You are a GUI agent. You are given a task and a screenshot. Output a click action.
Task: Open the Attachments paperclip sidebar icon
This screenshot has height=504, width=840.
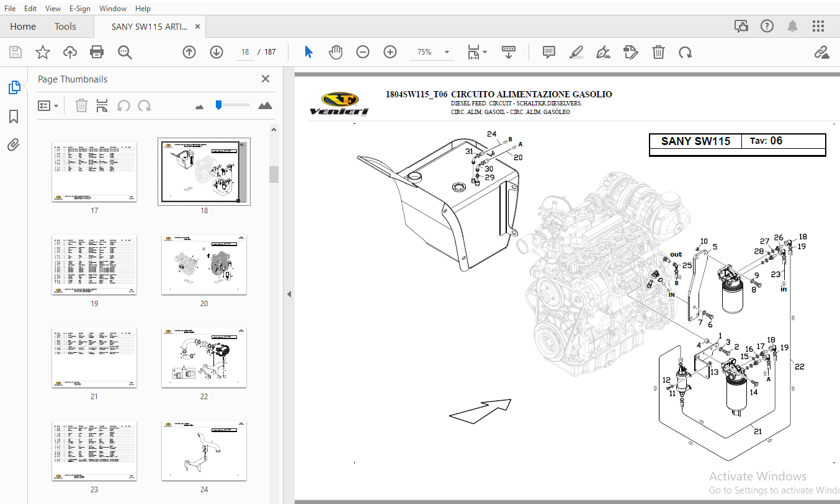tap(14, 145)
